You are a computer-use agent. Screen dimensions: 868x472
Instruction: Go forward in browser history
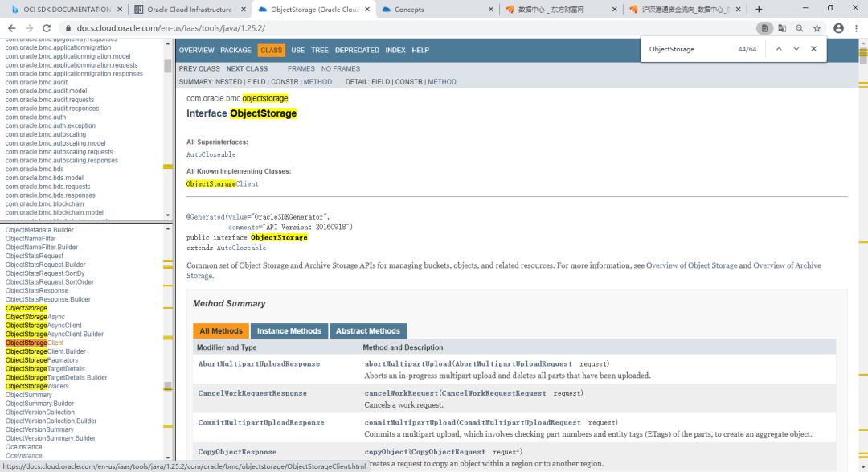pos(30,28)
